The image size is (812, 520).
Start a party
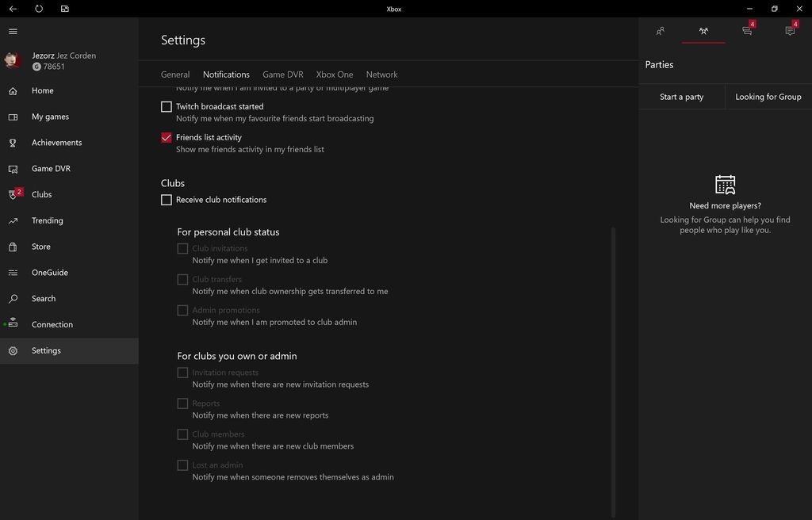[681, 96]
